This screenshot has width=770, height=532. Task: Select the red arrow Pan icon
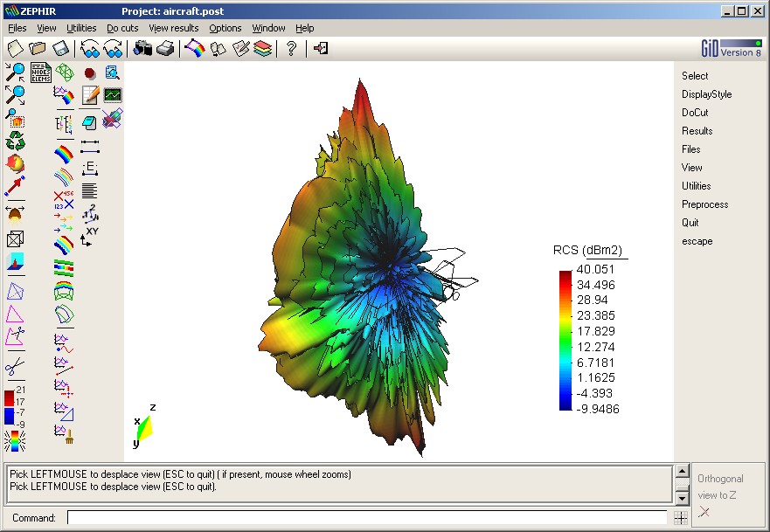pyautogui.click(x=15, y=186)
